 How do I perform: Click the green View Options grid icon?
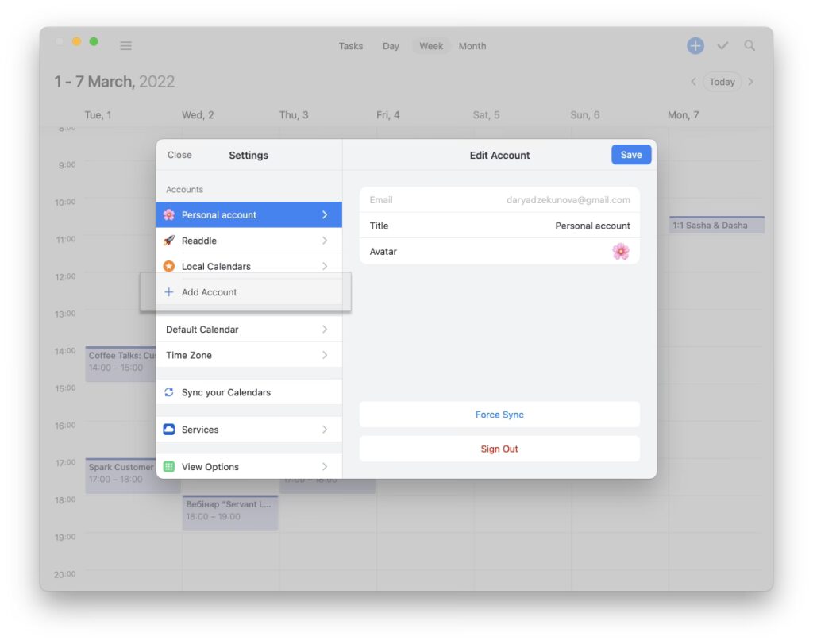169,467
